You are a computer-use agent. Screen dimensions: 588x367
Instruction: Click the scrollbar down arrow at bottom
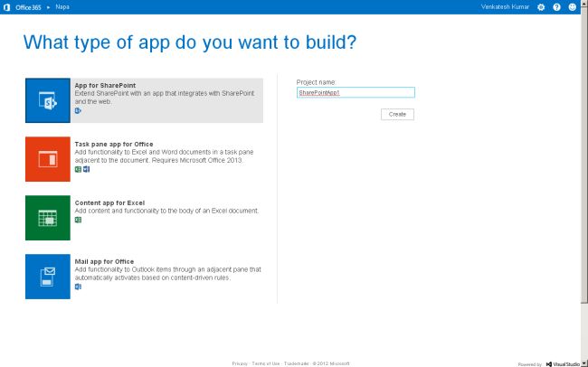click(x=584, y=363)
